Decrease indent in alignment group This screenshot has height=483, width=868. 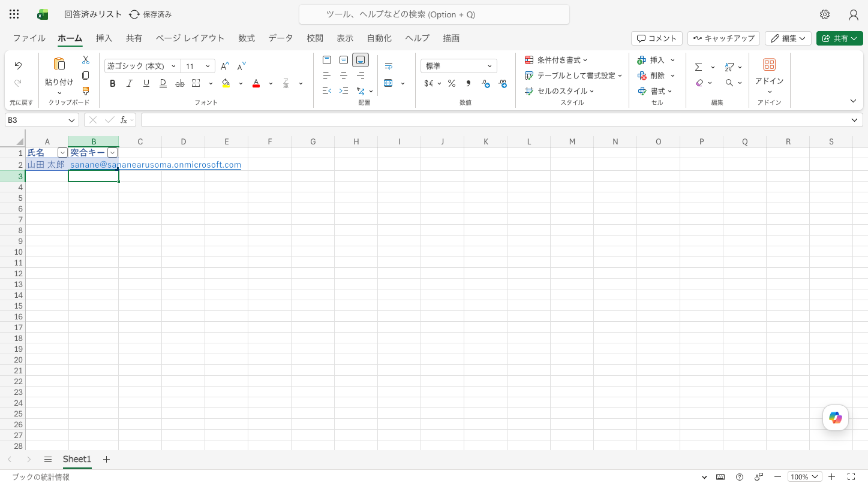(327, 91)
